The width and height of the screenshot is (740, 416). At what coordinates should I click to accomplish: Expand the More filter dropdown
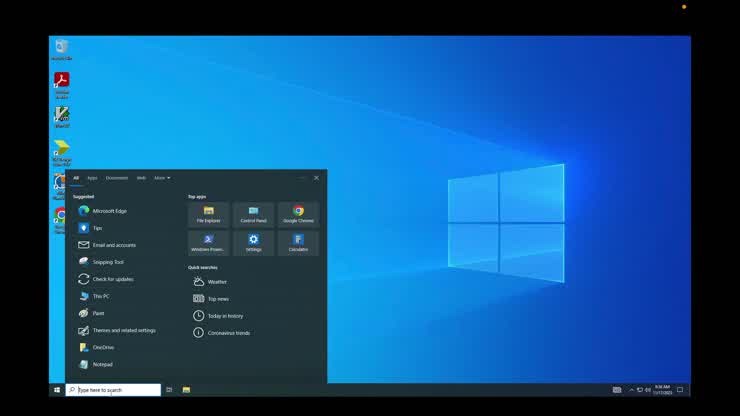pyautogui.click(x=162, y=178)
